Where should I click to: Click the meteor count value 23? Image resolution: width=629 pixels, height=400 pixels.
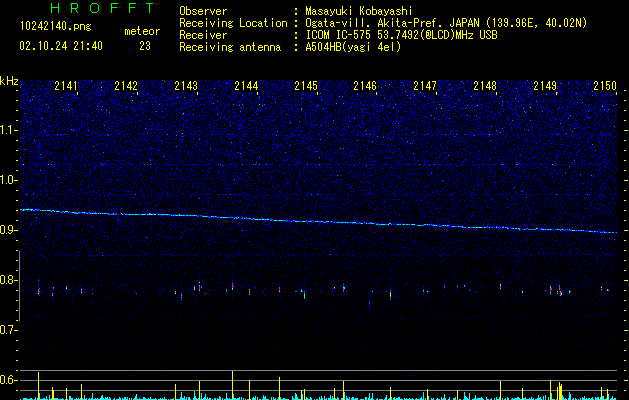(145, 46)
